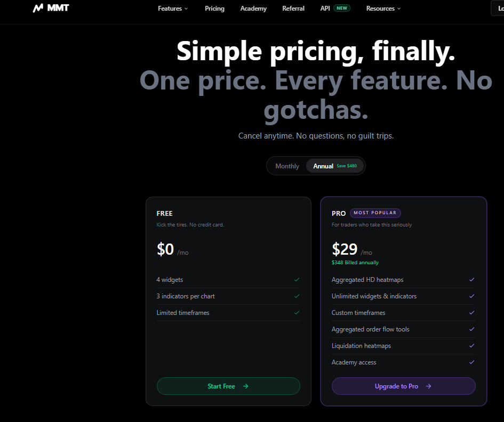Screen dimensions: 504x422
Task: Click the checkmark next to Limited timeframes
Action: click(x=297, y=313)
